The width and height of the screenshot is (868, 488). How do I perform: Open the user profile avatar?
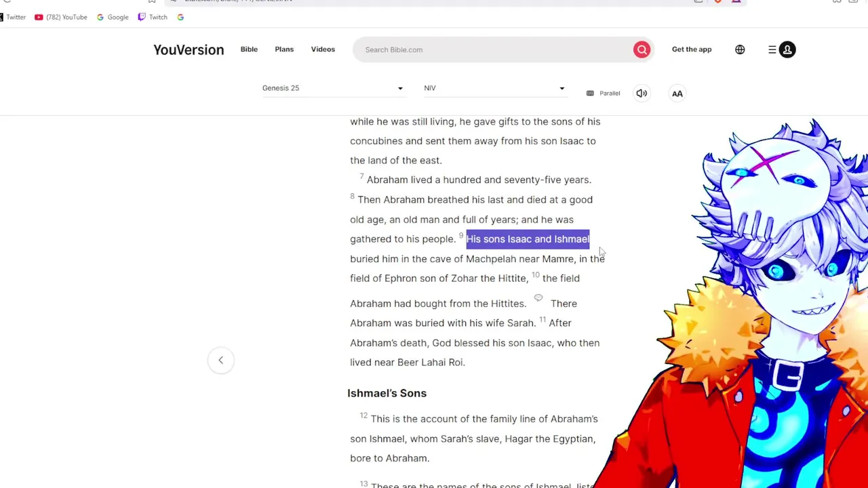pyautogui.click(x=787, y=49)
